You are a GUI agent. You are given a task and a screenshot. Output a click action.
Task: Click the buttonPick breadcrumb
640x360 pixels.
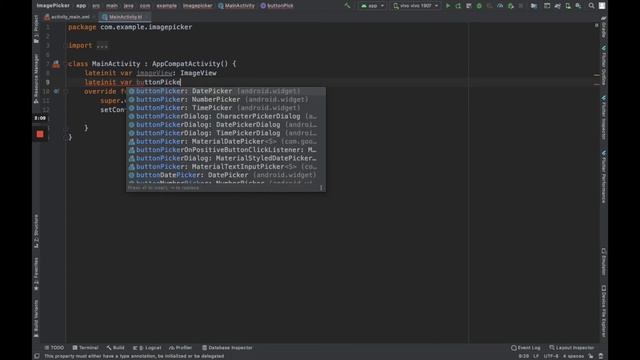pyautogui.click(x=277, y=6)
